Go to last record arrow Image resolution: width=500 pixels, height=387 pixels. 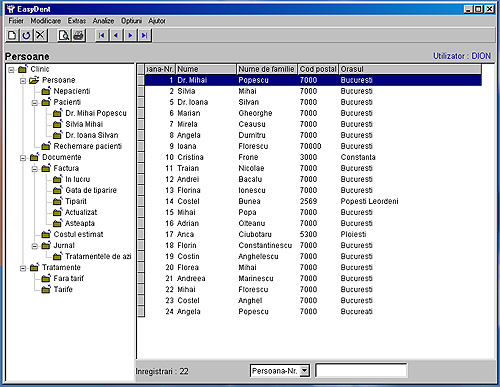[x=145, y=35]
